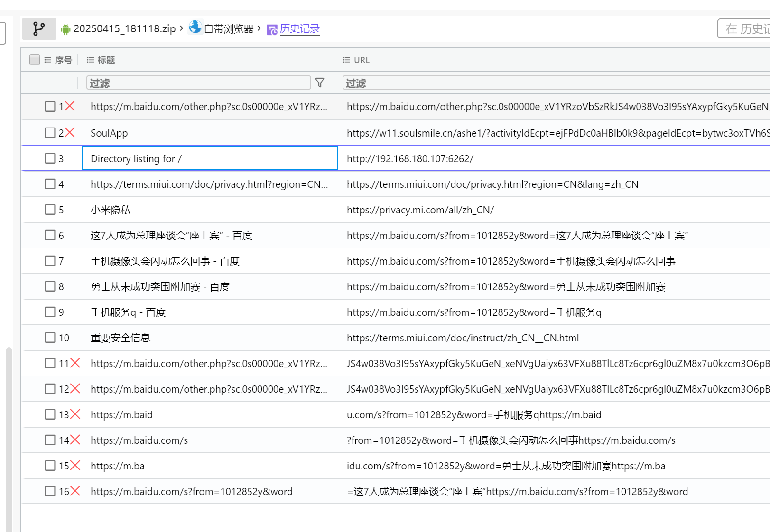Check the checkbox for row 10 重要安全信息

click(50, 338)
